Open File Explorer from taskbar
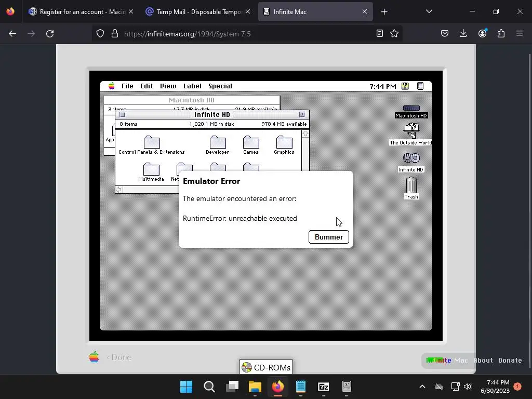The image size is (532, 399). coord(255,387)
